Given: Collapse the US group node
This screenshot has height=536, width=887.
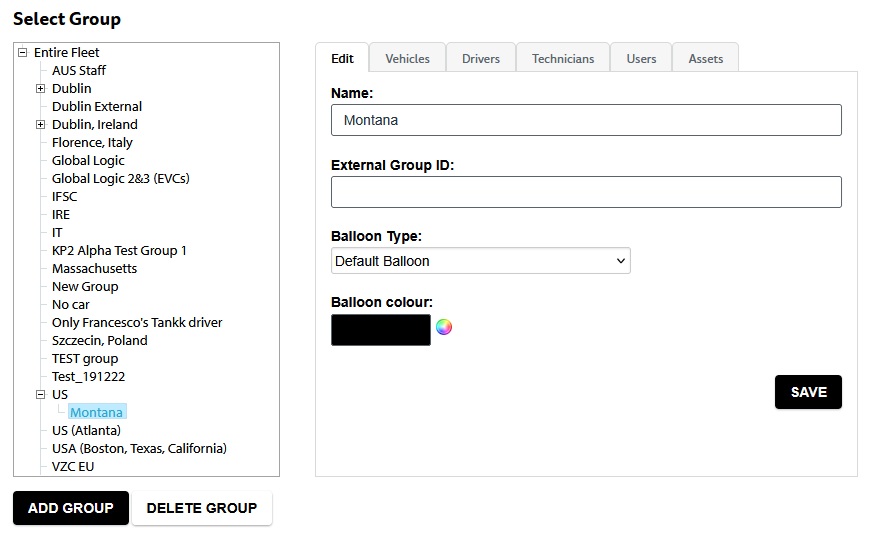Looking at the screenshot, I should 40,395.
